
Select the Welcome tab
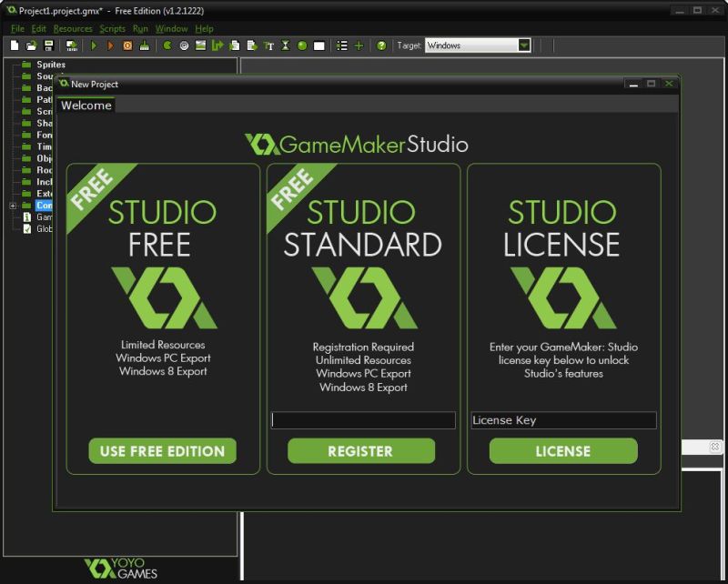[x=86, y=106]
